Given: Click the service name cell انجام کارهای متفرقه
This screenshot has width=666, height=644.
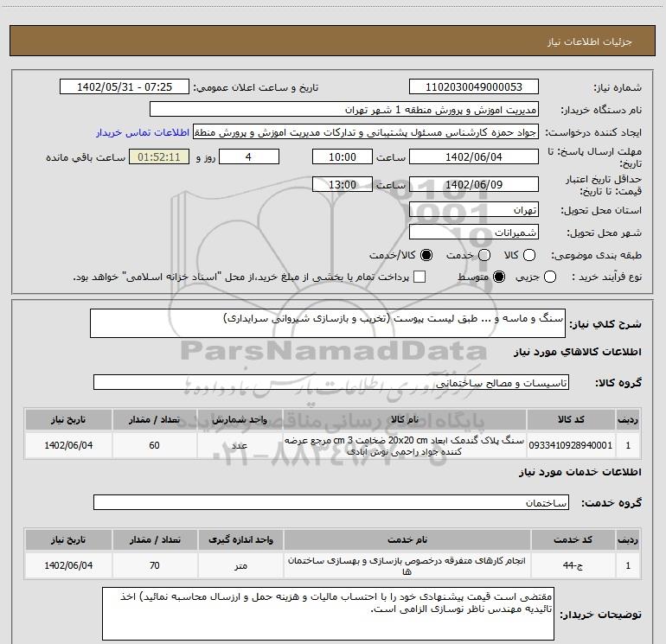Looking at the screenshot, I should [407, 565].
